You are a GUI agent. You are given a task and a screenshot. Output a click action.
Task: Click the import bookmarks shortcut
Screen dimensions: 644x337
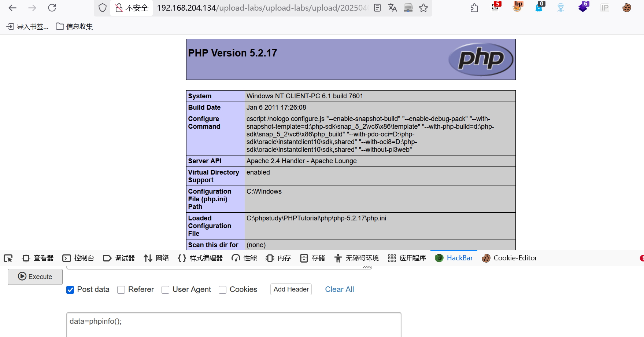[x=27, y=26]
